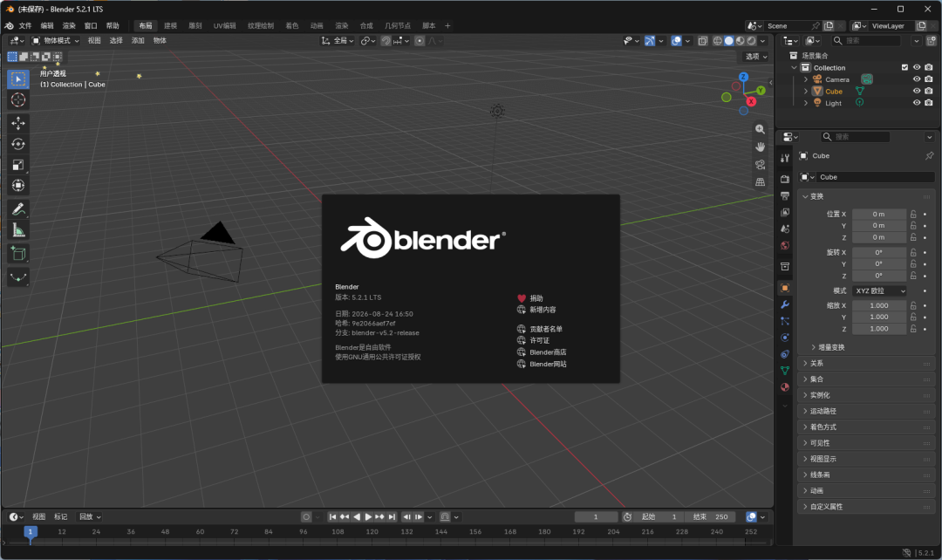Viewport: 942px width, 560px height.
Task: Open the View Layer properties tab
Action: point(785,212)
